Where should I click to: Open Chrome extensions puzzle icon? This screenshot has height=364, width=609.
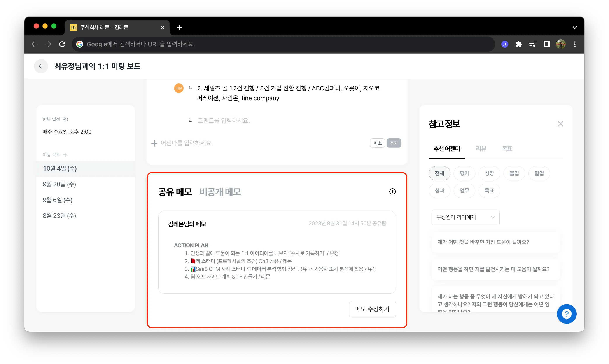coord(519,44)
